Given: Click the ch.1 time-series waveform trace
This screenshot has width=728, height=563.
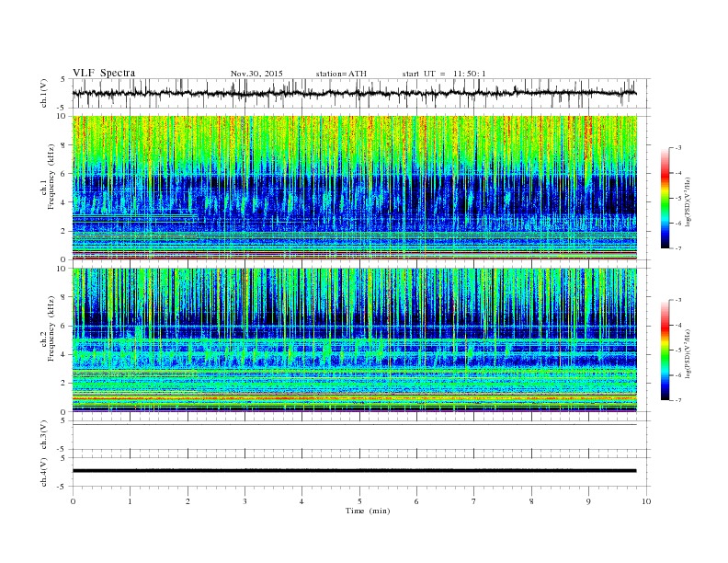Looking at the screenshot, I should click(354, 93).
